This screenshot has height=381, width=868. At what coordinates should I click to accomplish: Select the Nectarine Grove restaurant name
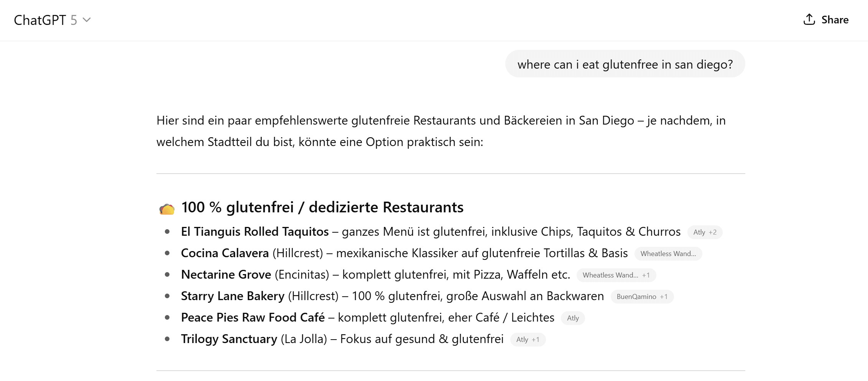[226, 275]
